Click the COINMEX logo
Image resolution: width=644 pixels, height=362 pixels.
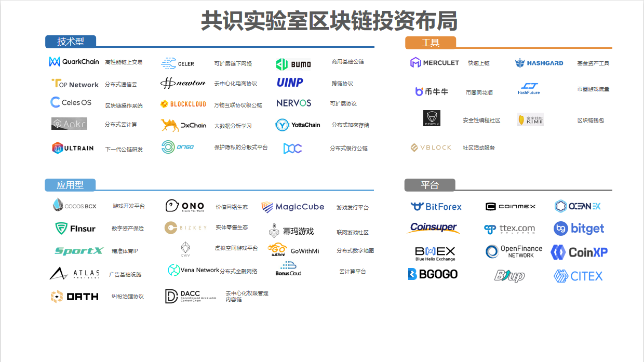[511, 206]
